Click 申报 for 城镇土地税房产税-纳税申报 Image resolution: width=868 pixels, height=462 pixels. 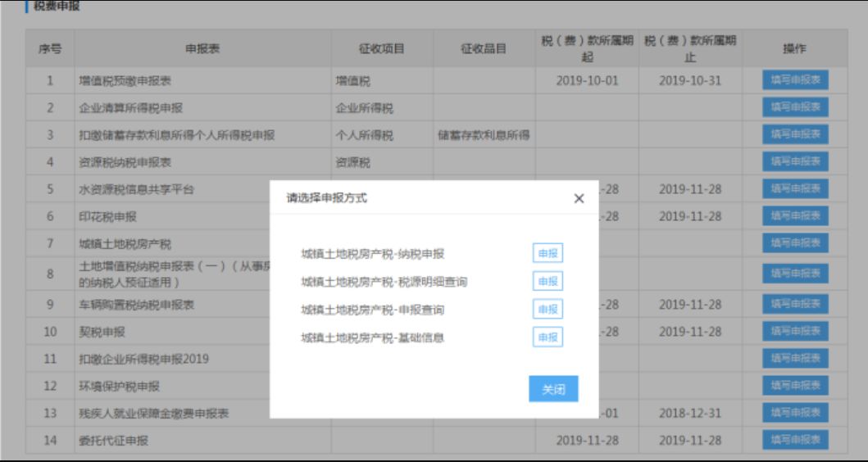[x=548, y=253]
